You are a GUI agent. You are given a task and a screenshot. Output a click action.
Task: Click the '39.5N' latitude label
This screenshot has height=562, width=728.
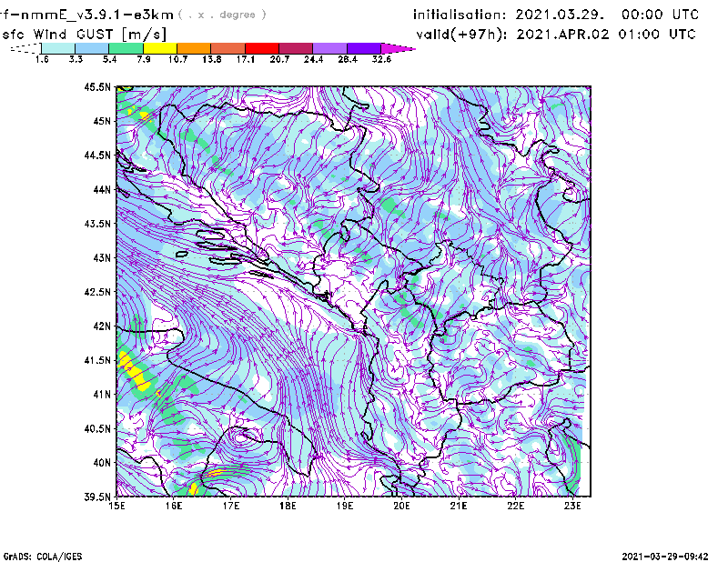pos(97,497)
